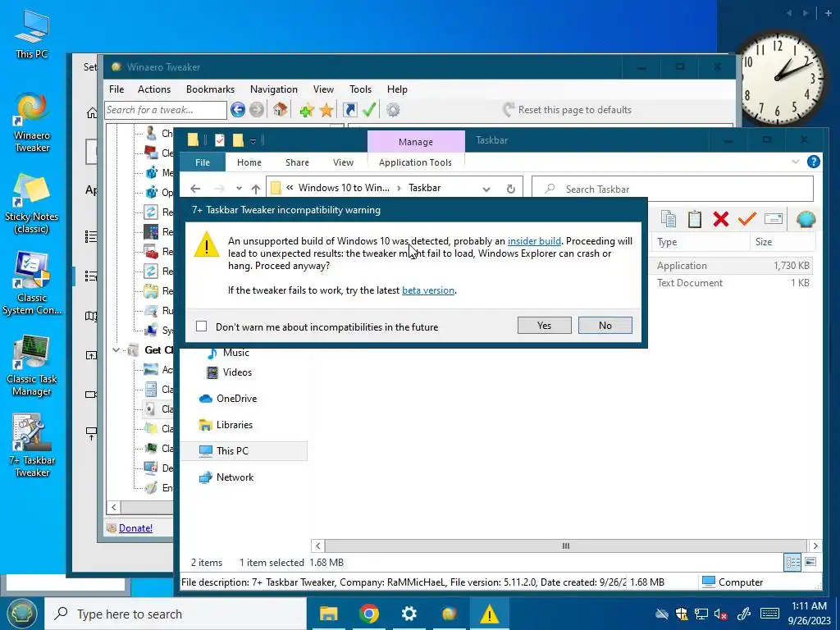The width and height of the screenshot is (840, 630).
Task: Select 7+ Taskbar Tweaker desktop icon
Action: pos(32,445)
